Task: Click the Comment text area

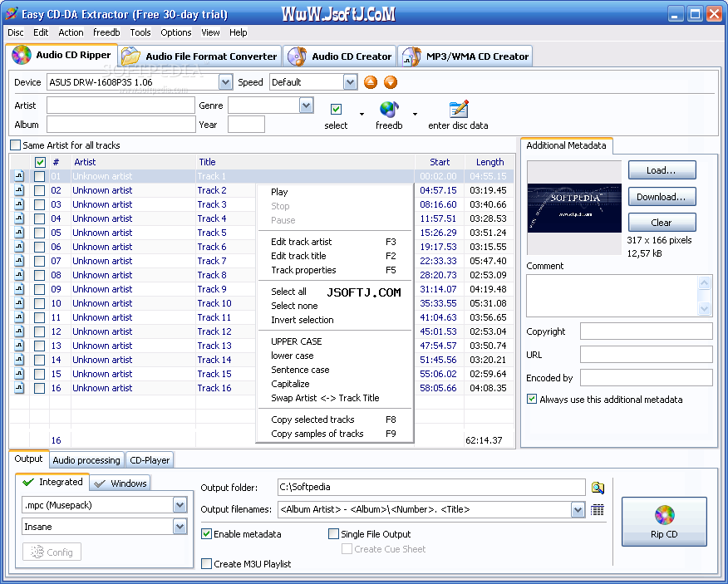Action: (612, 296)
